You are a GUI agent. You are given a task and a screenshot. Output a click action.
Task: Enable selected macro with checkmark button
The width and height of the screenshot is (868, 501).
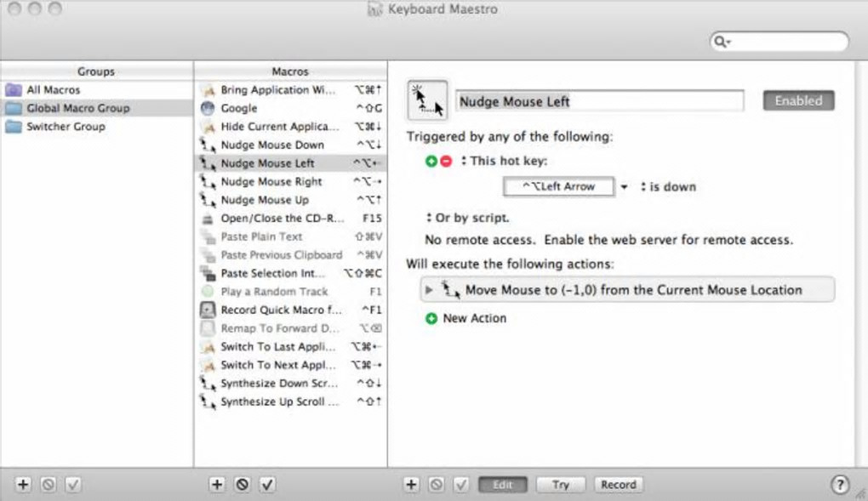(267, 484)
